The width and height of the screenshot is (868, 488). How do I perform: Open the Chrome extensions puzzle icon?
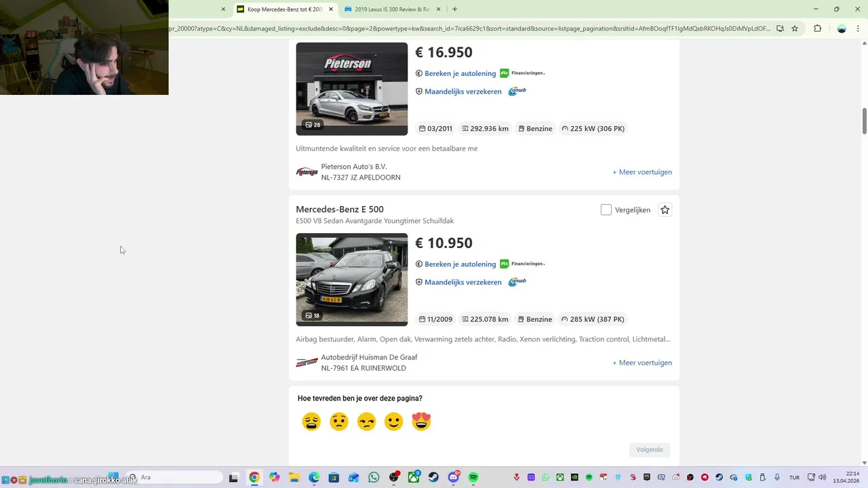[x=817, y=28]
